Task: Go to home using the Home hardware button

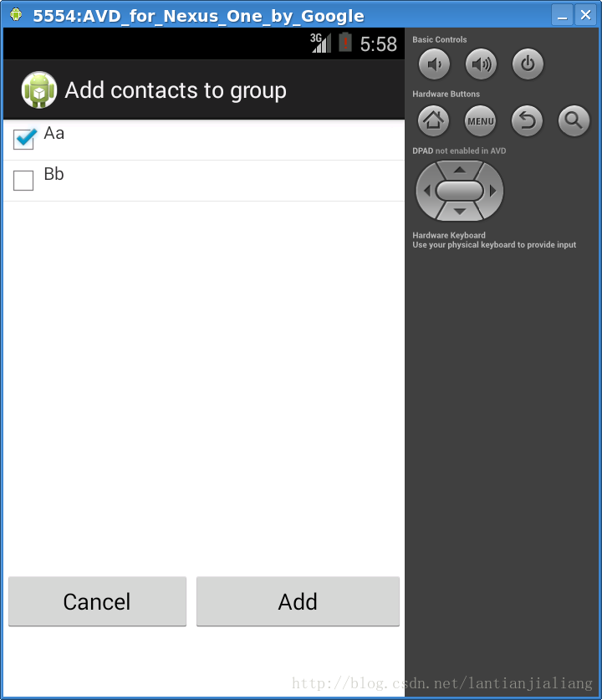Action: tap(433, 120)
